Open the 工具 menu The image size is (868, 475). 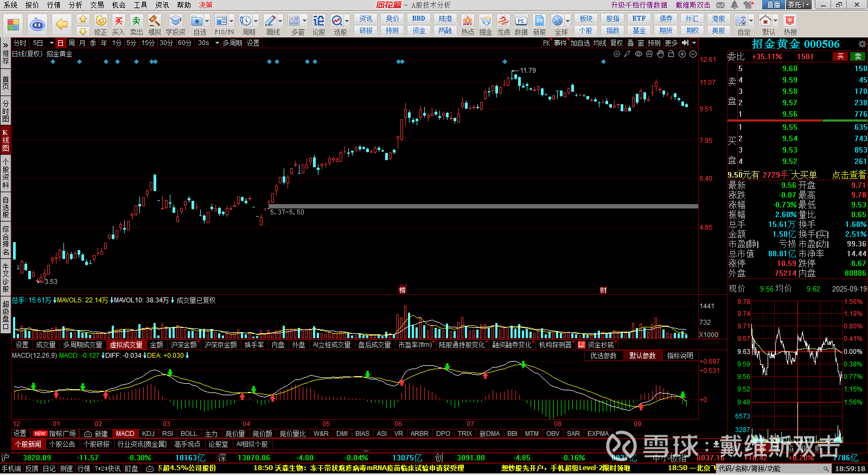coord(141,5)
